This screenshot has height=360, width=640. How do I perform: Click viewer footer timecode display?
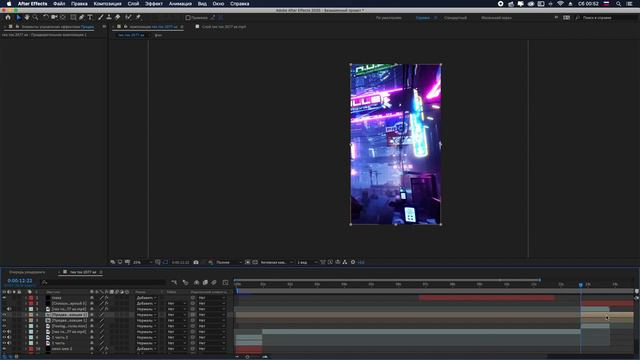(x=180, y=262)
